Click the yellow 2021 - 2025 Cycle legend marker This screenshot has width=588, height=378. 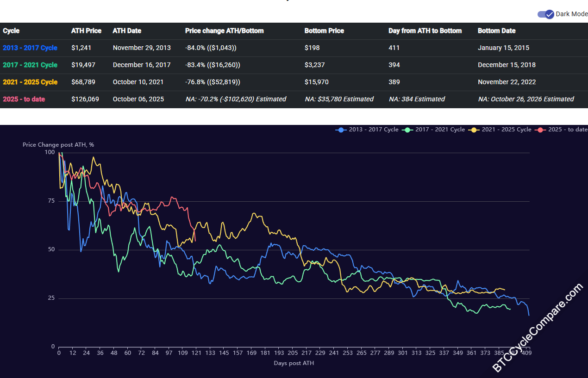click(x=474, y=130)
